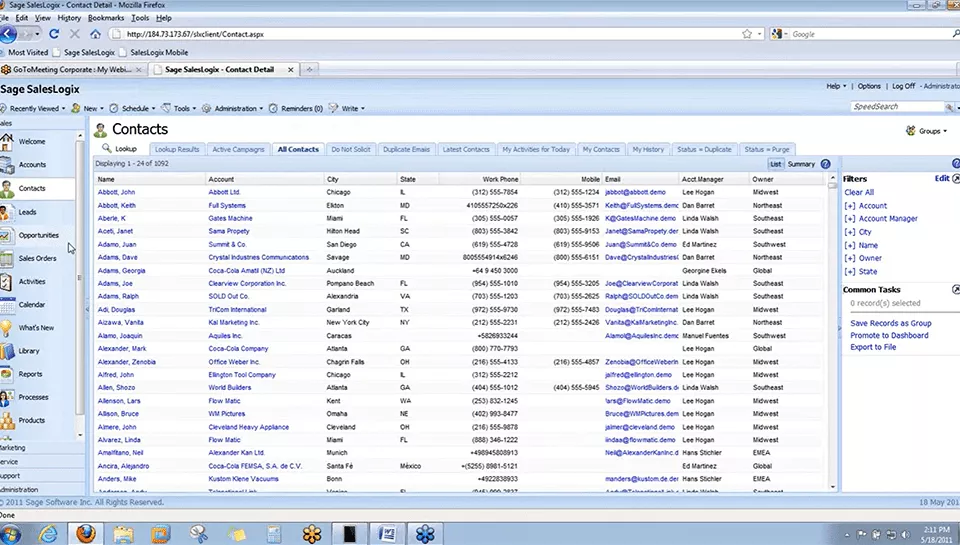Switch to Summary view

tap(801, 164)
